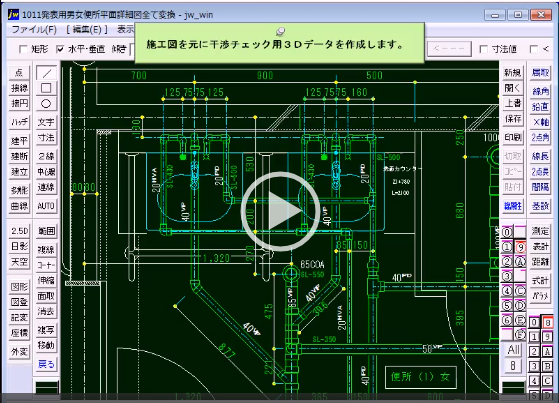
Task: Toggle layer ④ button
Action: click(x=507, y=291)
